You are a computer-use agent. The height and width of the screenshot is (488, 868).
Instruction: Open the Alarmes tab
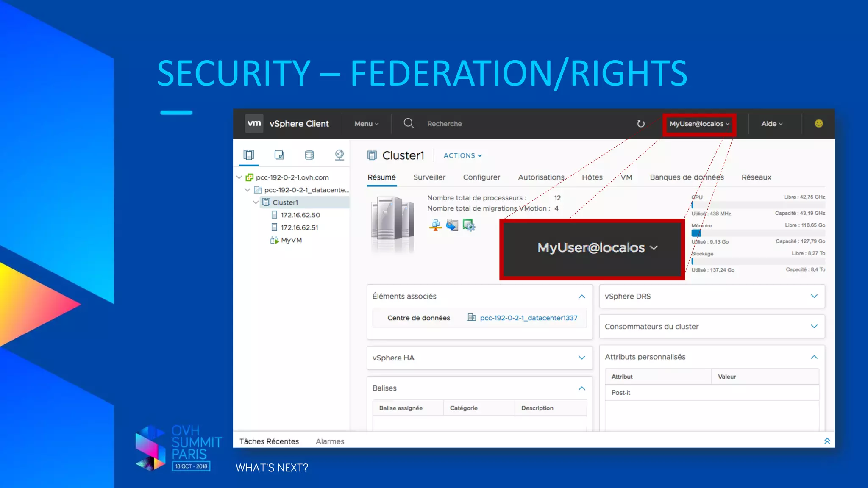[330, 441]
